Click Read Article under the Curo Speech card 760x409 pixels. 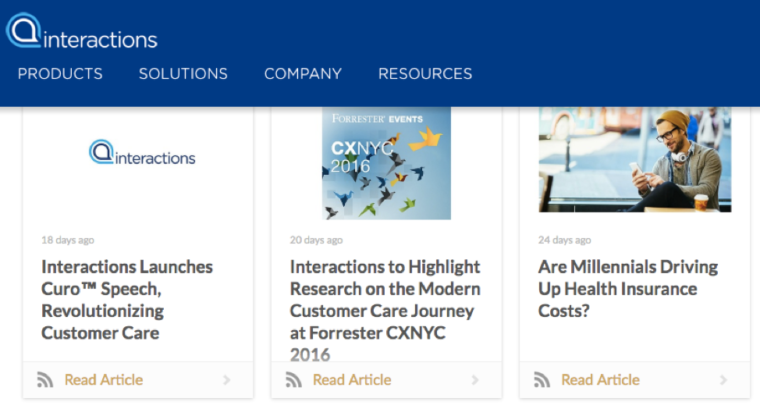point(104,380)
